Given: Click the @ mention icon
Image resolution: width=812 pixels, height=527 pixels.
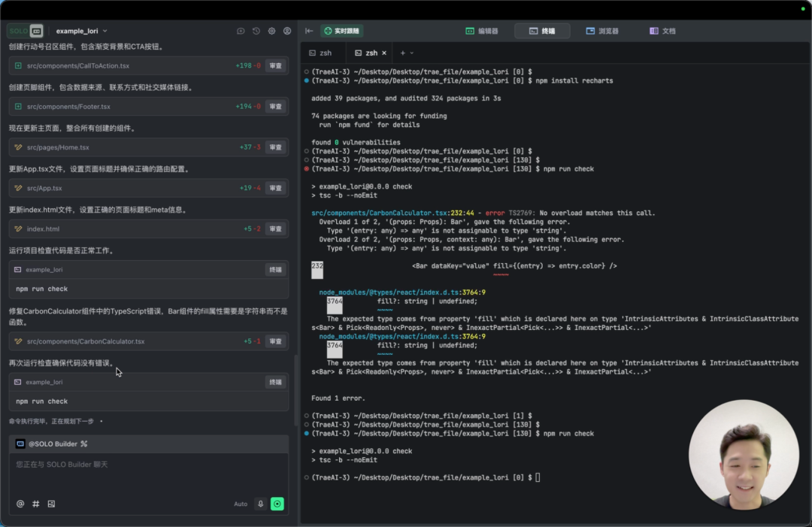Looking at the screenshot, I should pyautogui.click(x=20, y=504).
